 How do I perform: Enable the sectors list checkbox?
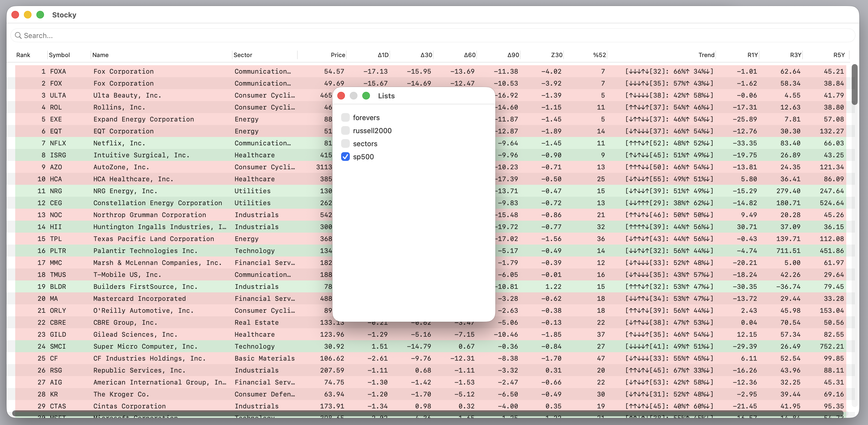click(x=345, y=143)
